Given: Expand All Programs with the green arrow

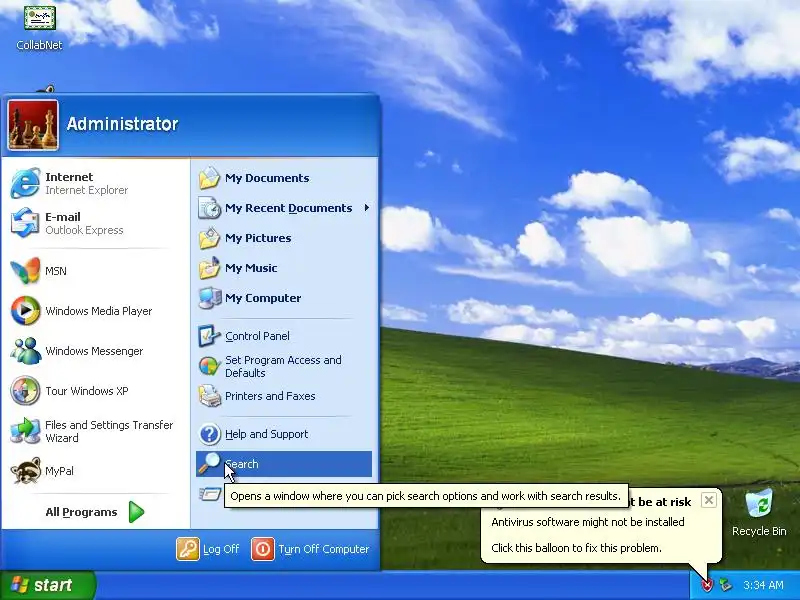Looking at the screenshot, I should [x=136, y=512].
